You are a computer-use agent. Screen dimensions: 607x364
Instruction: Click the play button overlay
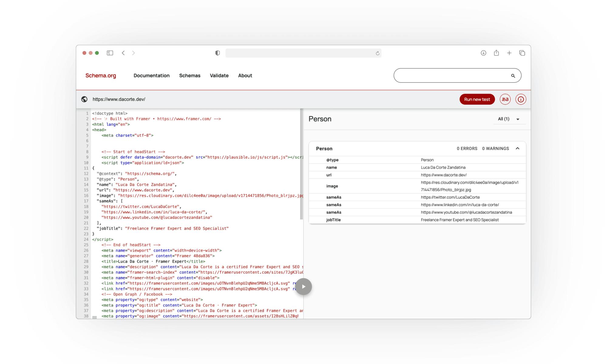click(303, 286)
